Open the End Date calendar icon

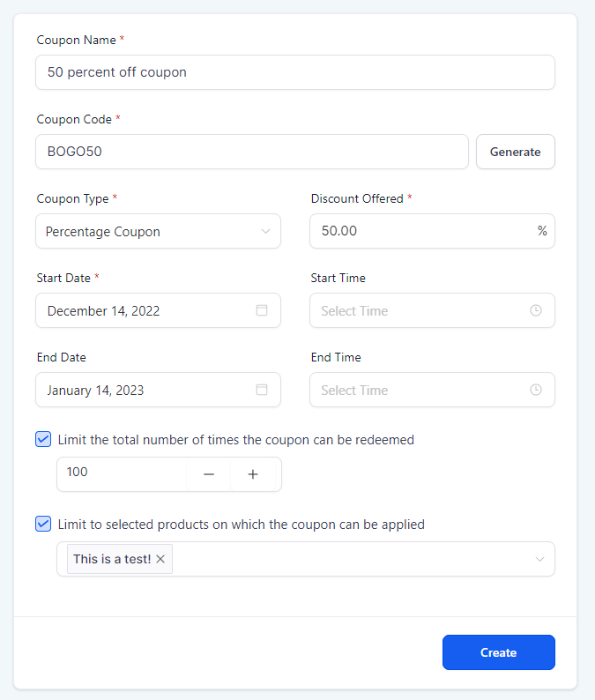262,390
